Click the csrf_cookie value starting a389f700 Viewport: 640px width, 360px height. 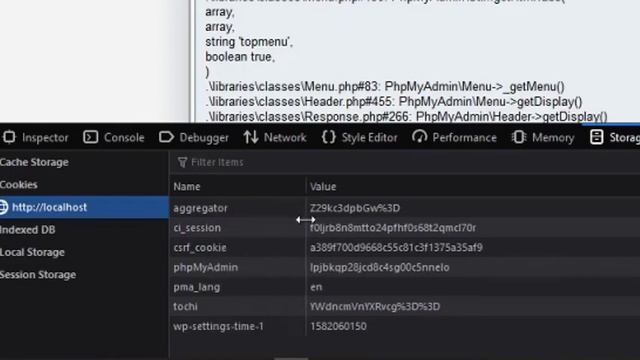pos(396,247)
